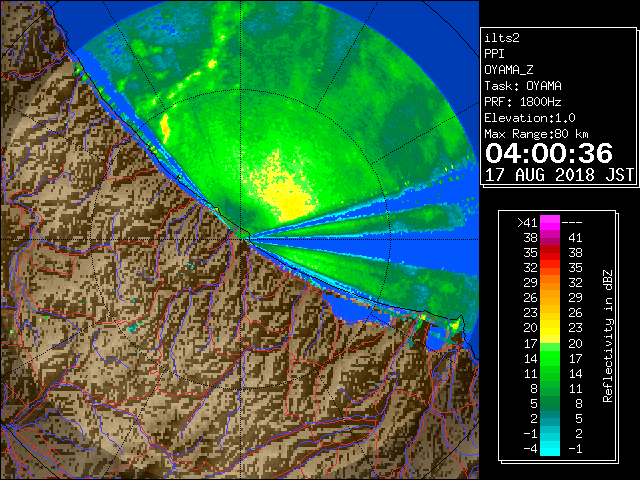Click the 'ilts2' label in info box
640x480 pixels.
click(502, 38)
